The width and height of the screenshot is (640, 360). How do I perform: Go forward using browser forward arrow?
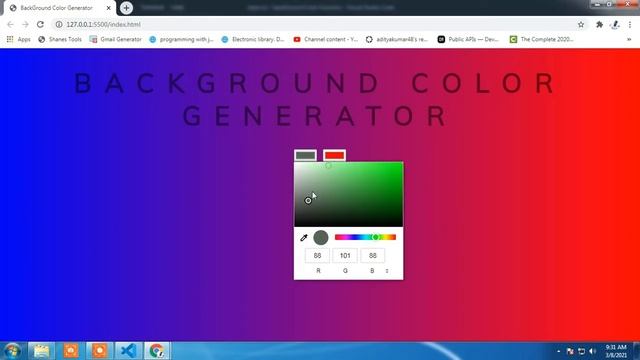tap(25, 24)
